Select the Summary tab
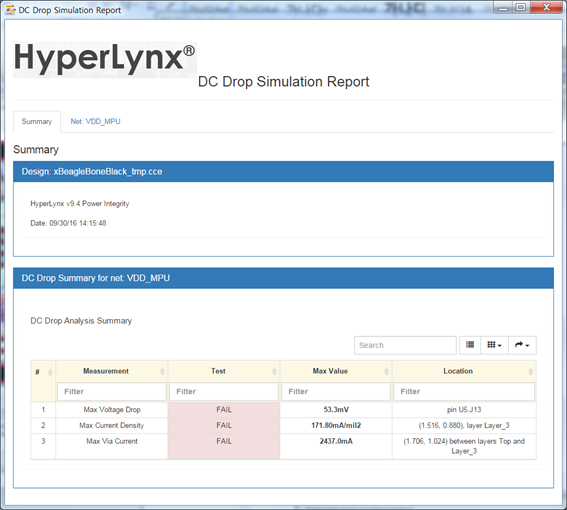The image size is (567, 510). point(37,122)
